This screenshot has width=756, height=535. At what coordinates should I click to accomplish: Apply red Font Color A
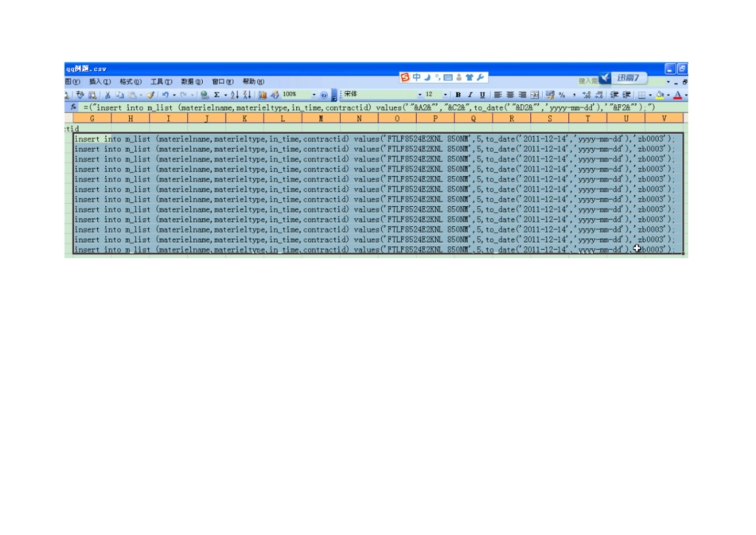tap(678, 95)
